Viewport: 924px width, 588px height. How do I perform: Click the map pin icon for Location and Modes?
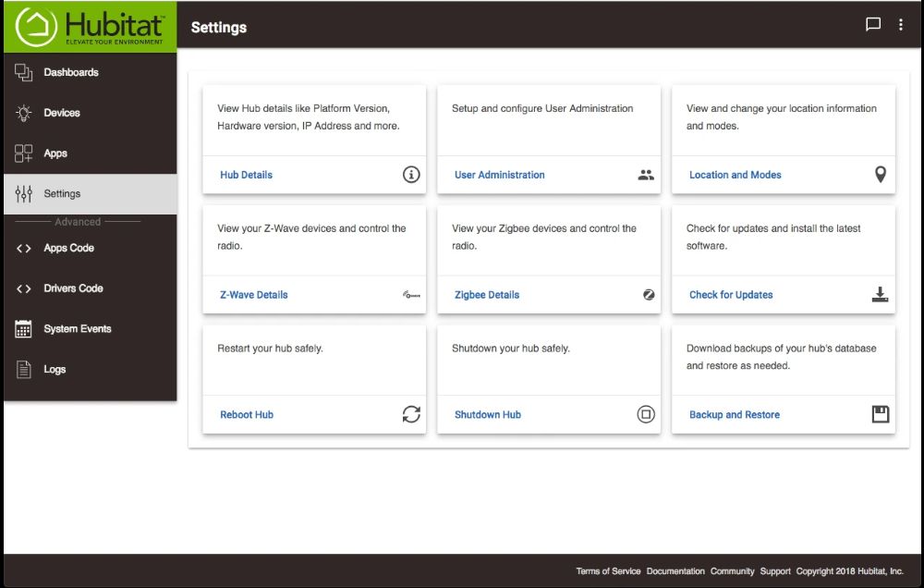point(880,175)
